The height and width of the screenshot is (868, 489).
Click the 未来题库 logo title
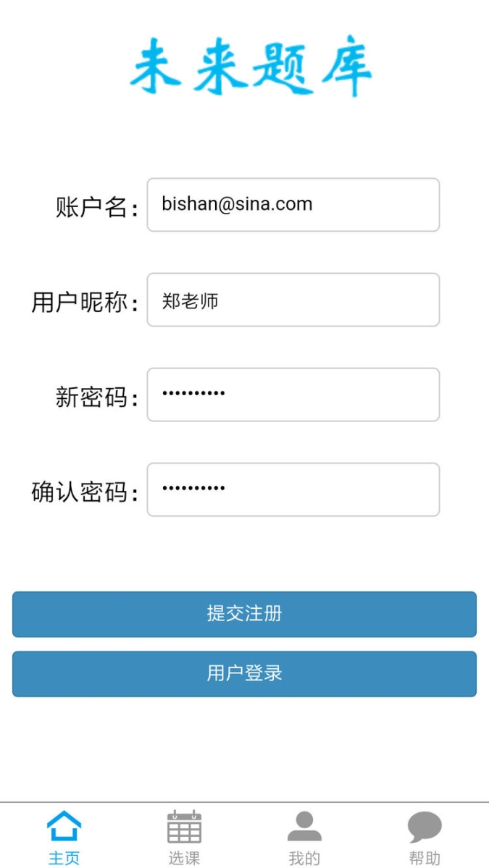(251, 67)
